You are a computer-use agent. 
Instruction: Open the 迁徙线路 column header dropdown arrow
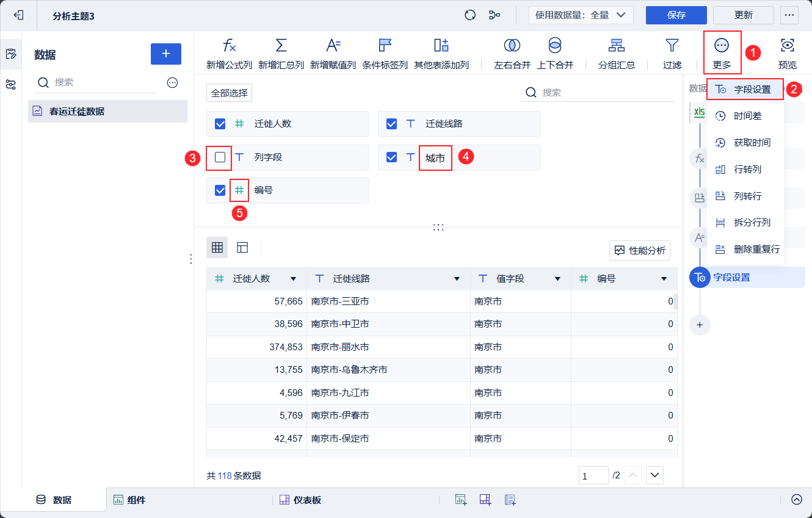(x=457, y=279)
